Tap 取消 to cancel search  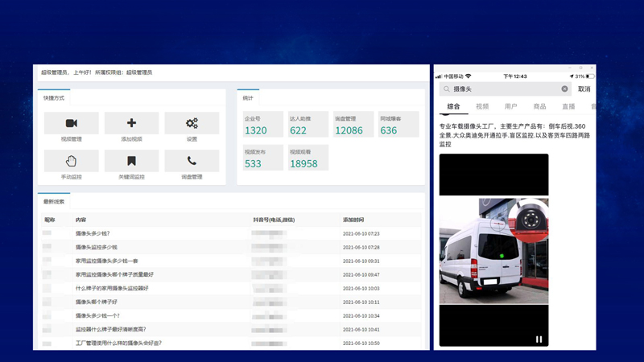click(x=584, y=89)
